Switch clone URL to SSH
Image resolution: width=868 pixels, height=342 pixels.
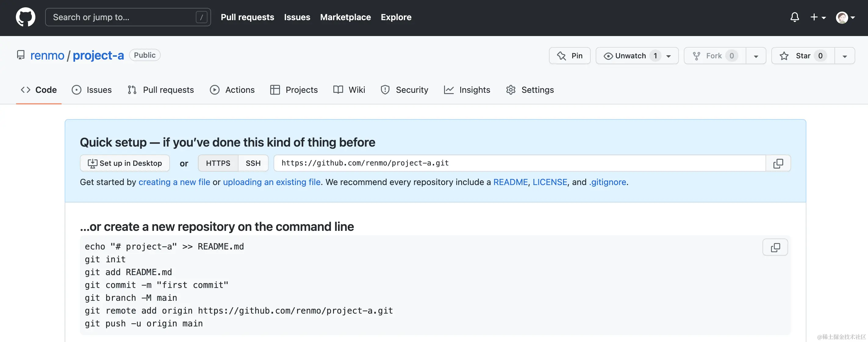tap(253, 163)
